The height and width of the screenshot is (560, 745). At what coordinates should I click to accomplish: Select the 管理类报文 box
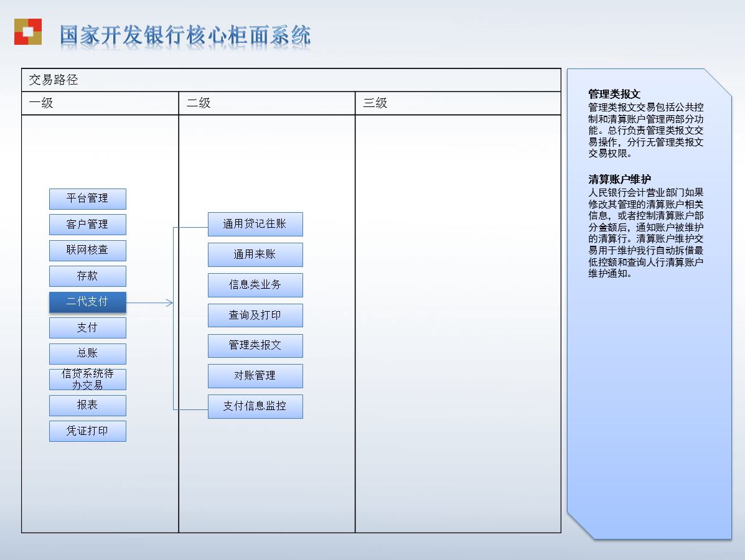click(x=255, y=346)
